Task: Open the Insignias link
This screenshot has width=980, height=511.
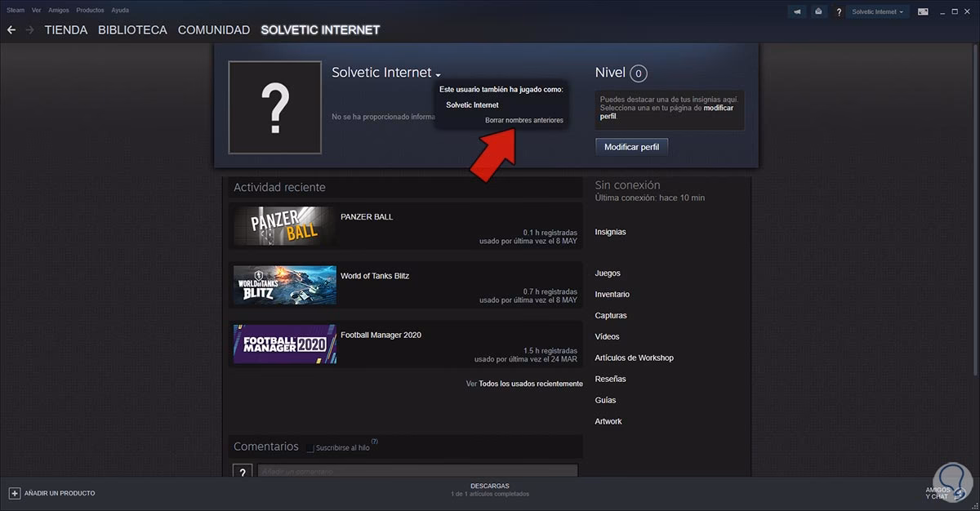Action: (x=611, y=232)
